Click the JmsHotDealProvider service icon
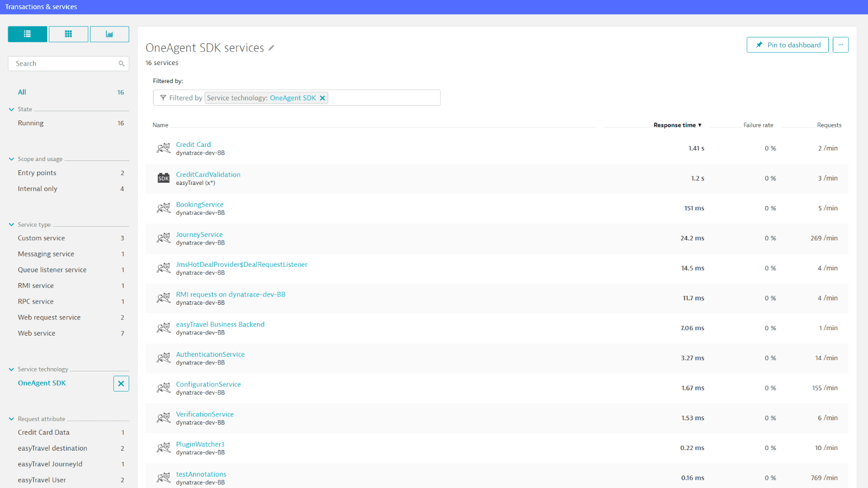Screen dimensions: 868x488 [163, 268]
